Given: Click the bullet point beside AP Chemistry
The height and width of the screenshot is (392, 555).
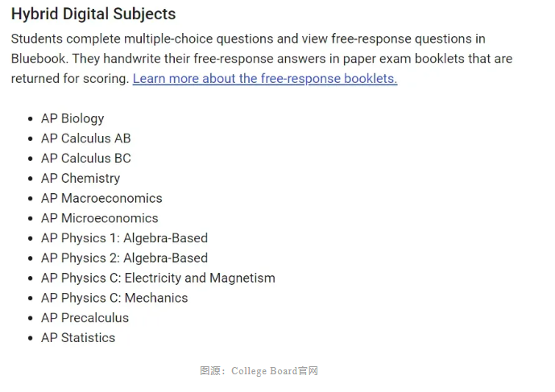Looking at the screenshot, I should click(x=31, y=179).
